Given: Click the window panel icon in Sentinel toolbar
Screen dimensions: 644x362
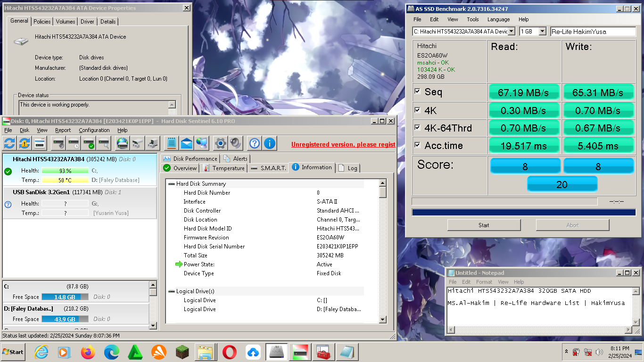Looking at the screenshot, I should tap(40, 143).
